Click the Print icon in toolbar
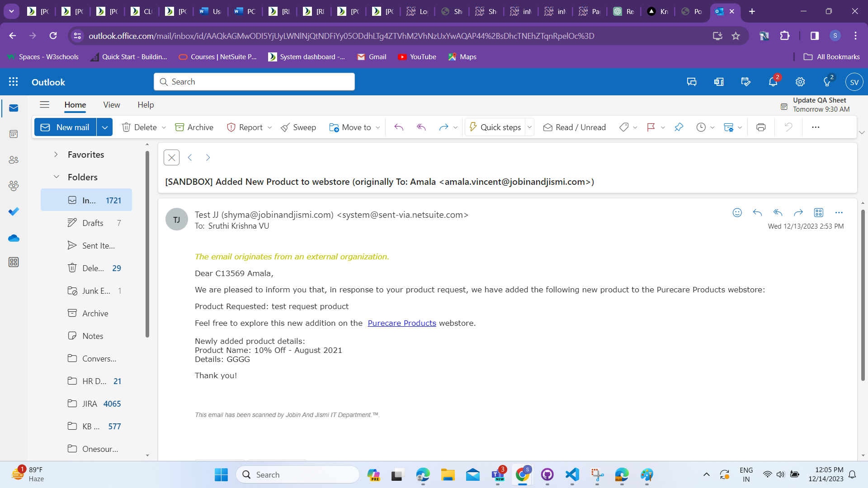Image resolution: width=868 pixels, height=488 pixels. coord(761,127)
